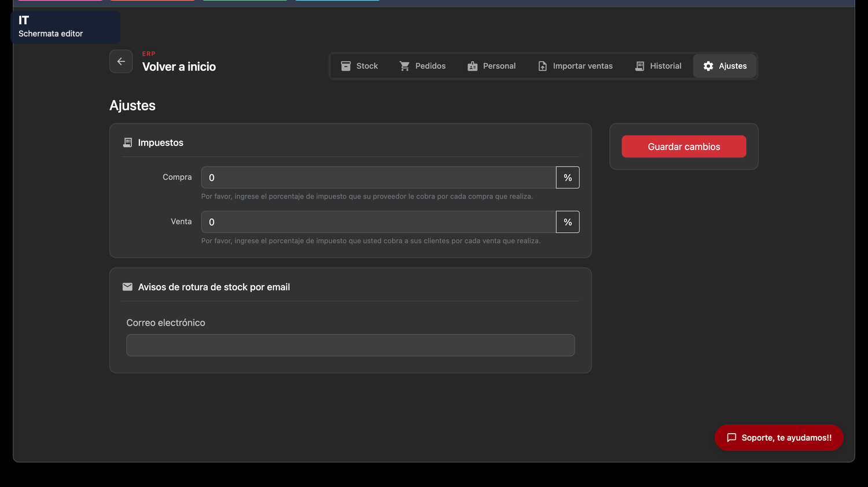The width and height of the screenshot is (868, 487).
Task: Click Volver a inicio link
Action: click(x=179, y=67)
